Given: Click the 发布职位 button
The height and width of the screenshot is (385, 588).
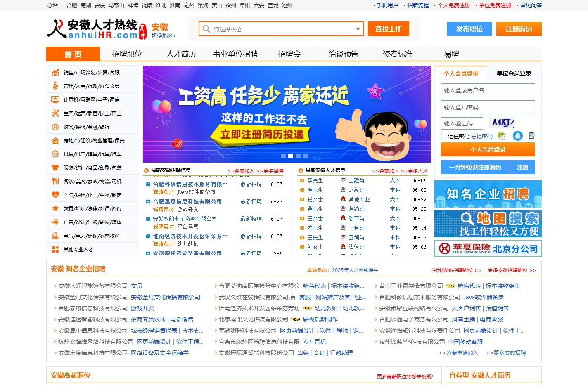Looking at the screenshot, I should [x=469, y=29].
